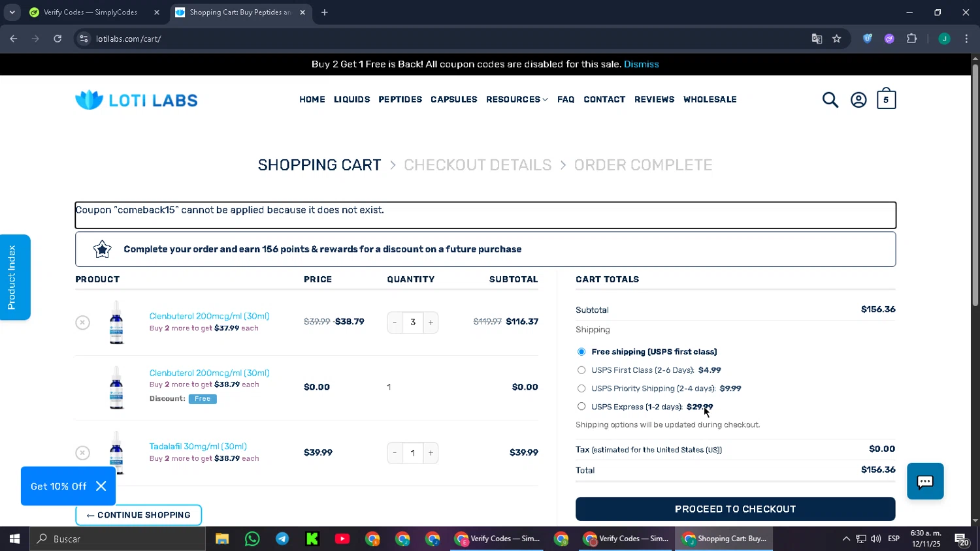Reload the page

coord(57,39)
